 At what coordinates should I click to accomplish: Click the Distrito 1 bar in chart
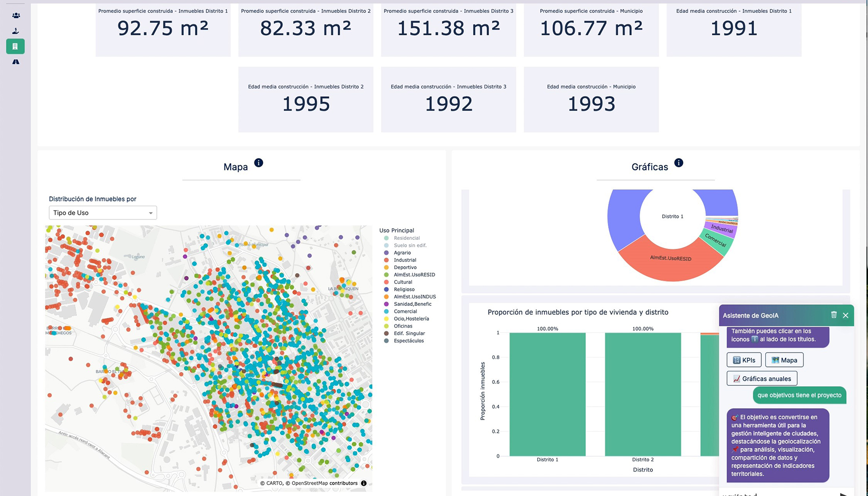pos(547,394)
